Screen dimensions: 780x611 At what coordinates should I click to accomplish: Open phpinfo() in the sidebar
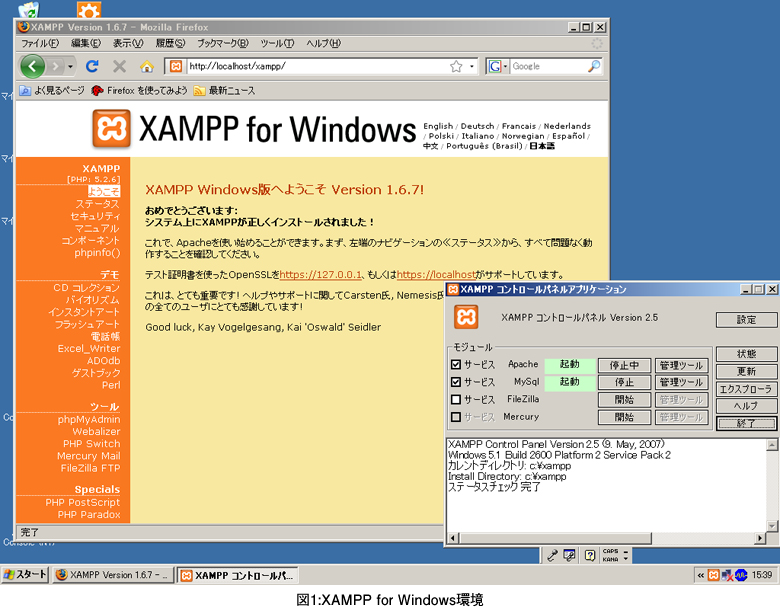point(98,253)
